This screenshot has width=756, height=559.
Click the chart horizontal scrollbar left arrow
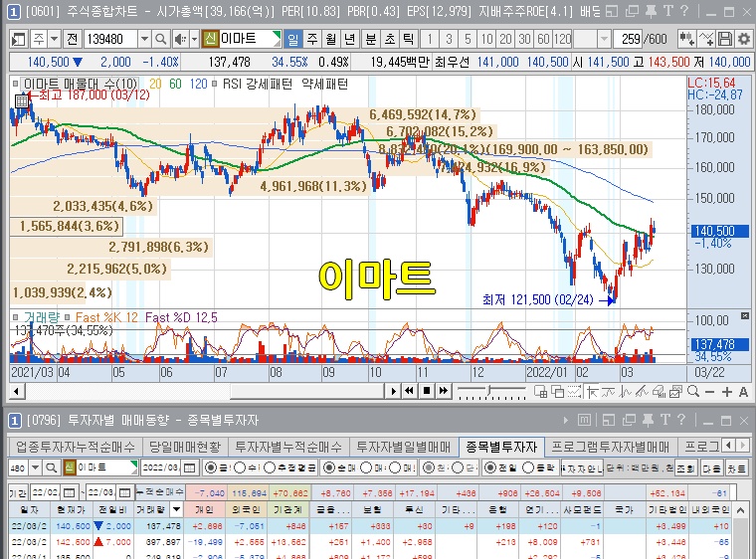pyautogui.click(x=17, y=391)
